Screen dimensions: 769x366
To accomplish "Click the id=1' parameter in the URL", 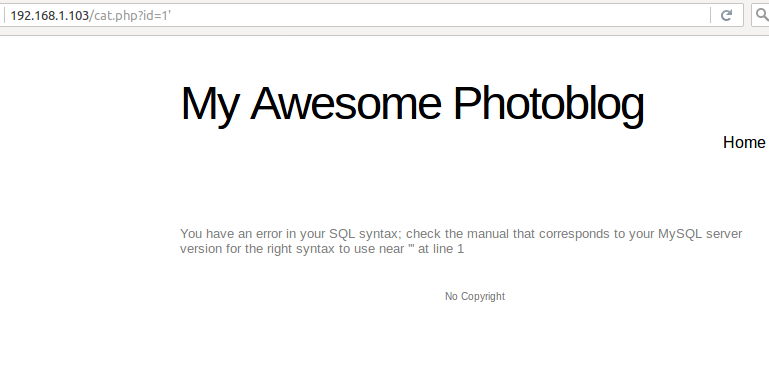I will coord(157,16).
